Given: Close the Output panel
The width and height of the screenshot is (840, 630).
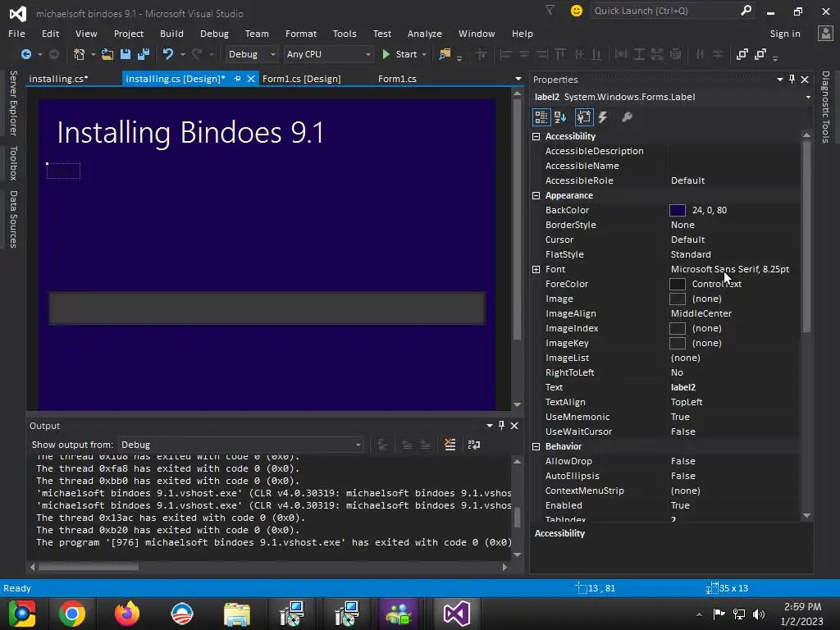Looking at the screenshot, I should [x=514, y=426].
